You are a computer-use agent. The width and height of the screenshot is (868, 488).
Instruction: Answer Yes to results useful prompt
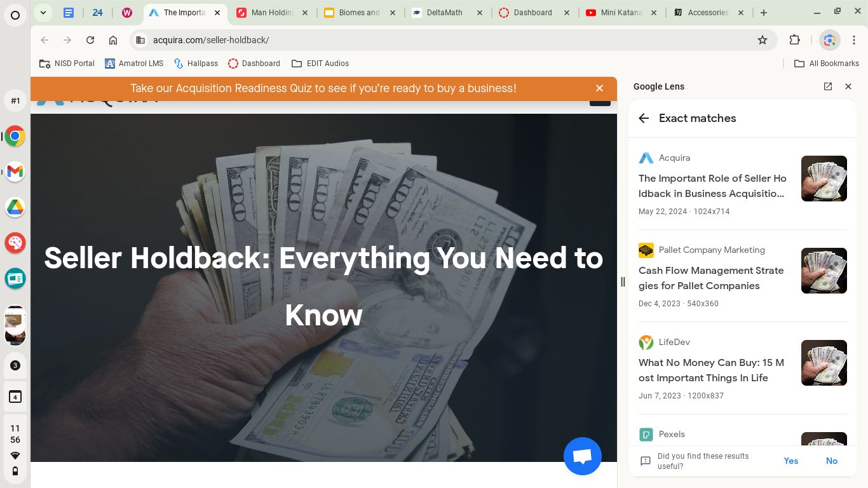[790, 461]
